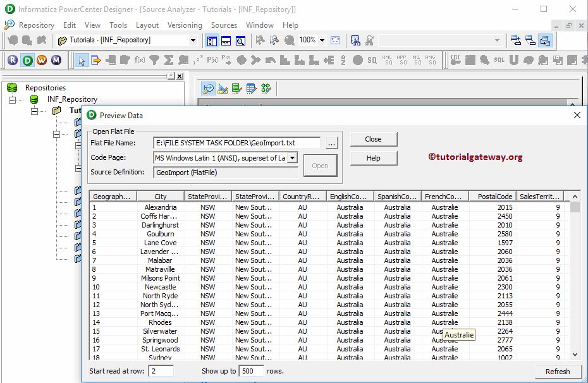This screenshot has width=588, height=383.
Task: Open the Repository menu
Action: pos(37,25)
